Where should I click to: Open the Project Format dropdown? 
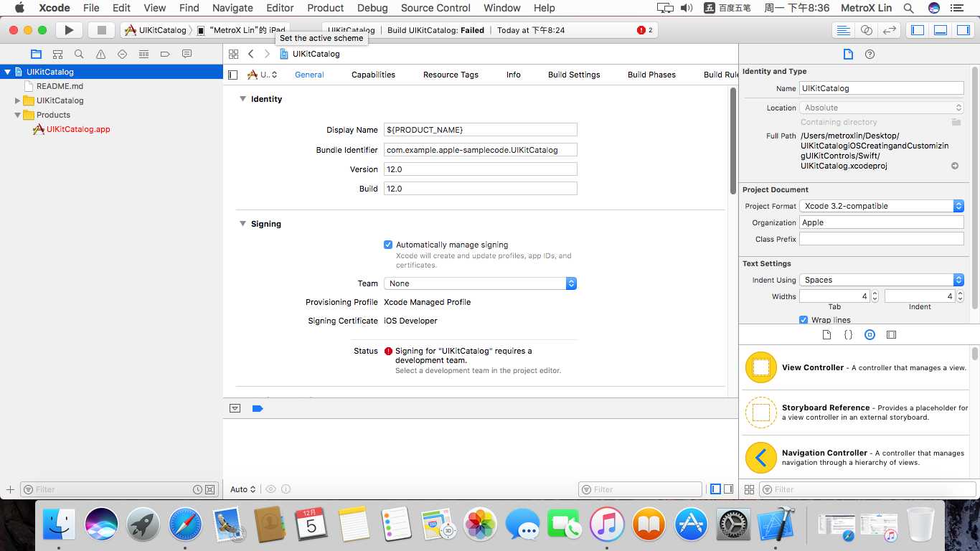coord(882,206)
